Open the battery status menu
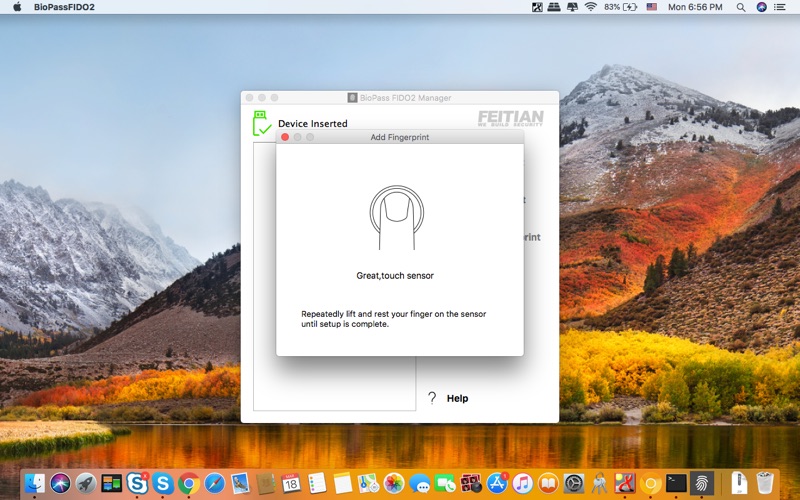This screenshot has width=800, height=500. tap(620, 7)
